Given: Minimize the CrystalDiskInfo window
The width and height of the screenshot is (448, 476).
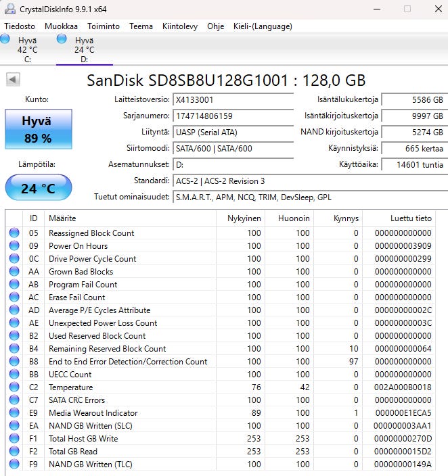Looking at the screenshot, I should [x=377, y=9].
